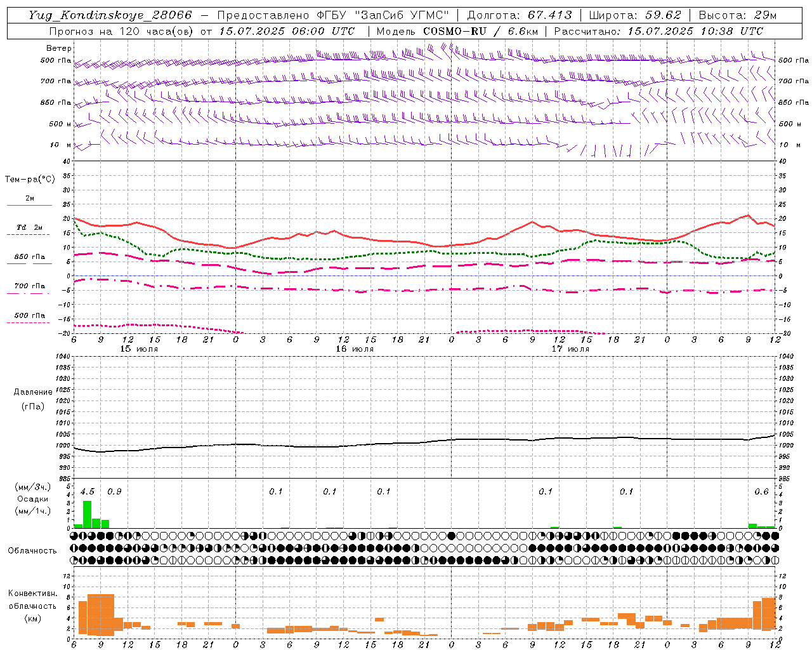Click the Конвективн. label

click(x=33, y=594)
